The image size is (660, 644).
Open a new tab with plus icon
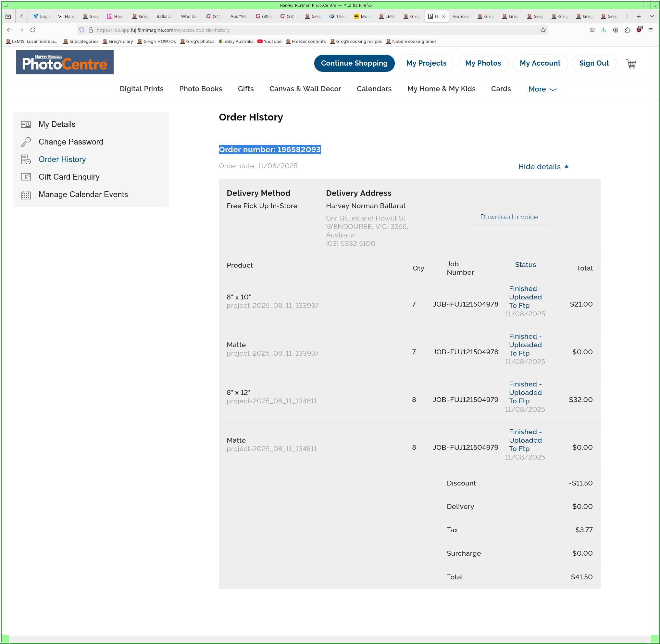tap(639, 16)
